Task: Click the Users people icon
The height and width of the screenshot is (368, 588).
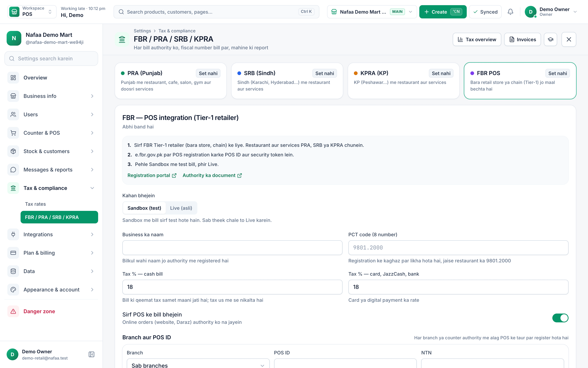Action: (x=13, y=114)
